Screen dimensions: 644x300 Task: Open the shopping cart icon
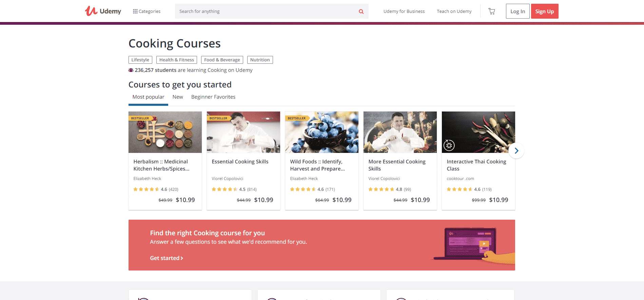coord(491,11)
